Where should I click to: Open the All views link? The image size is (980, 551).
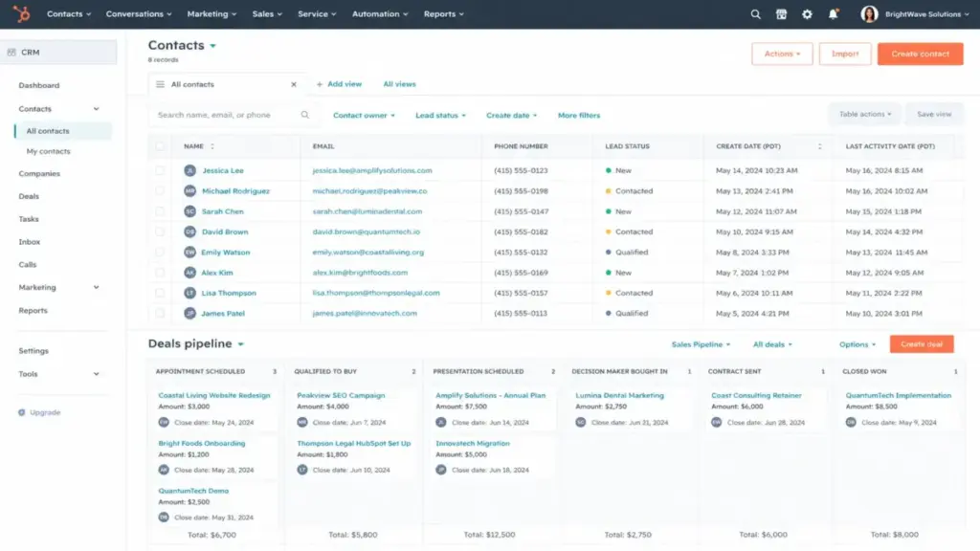pos(399,84)
